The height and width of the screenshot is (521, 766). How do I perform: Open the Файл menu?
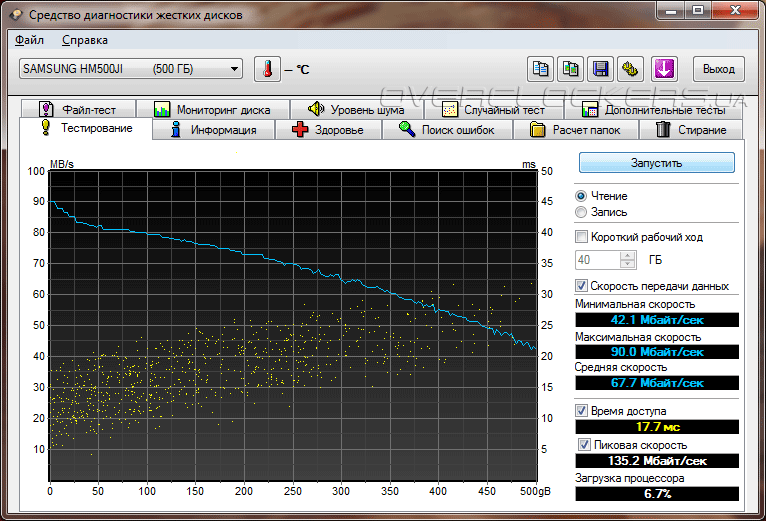(30, 40)
